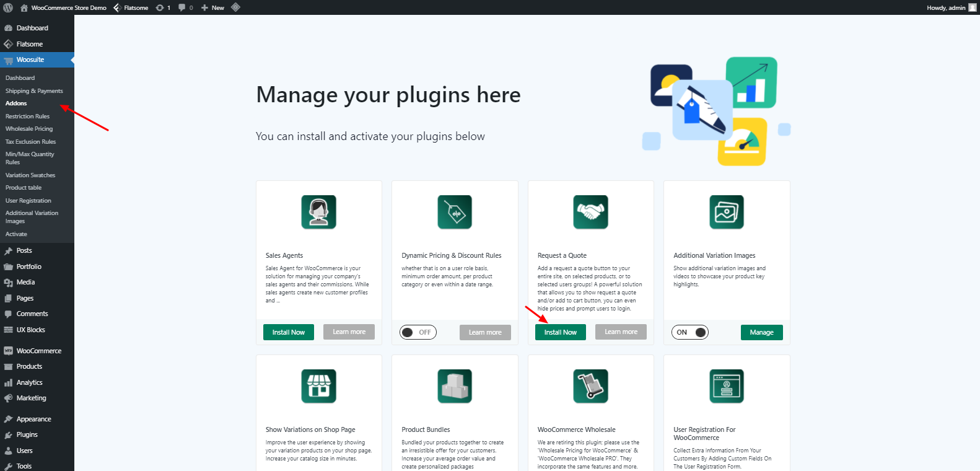Viewport: 980px width, 471px height.
Task: Install the Sales Agents plugin
Action: click(289, 332)
